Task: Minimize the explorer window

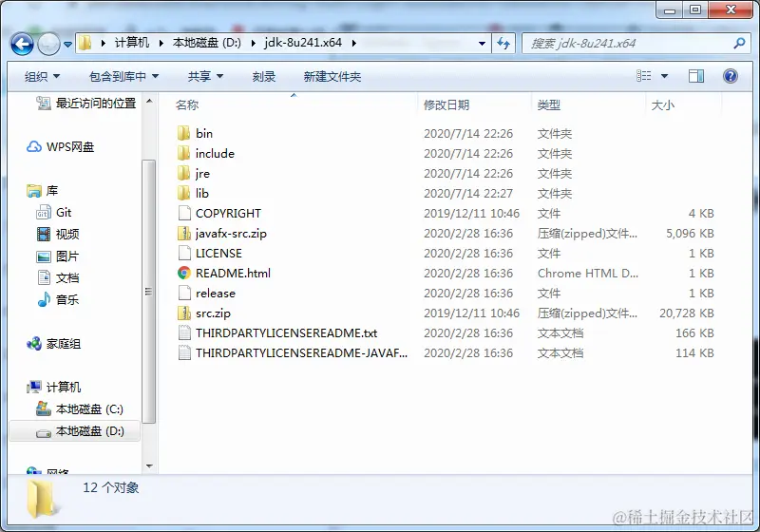Action: [670, 9]
